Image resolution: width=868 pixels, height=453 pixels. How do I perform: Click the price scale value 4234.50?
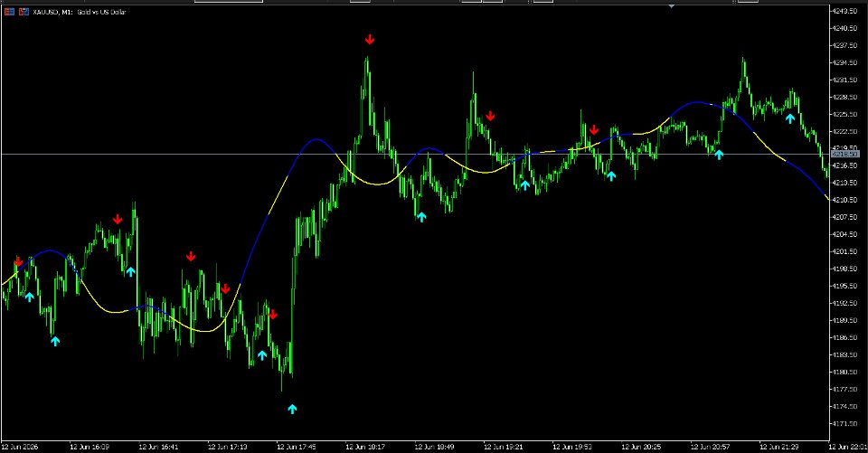(845, 62)
